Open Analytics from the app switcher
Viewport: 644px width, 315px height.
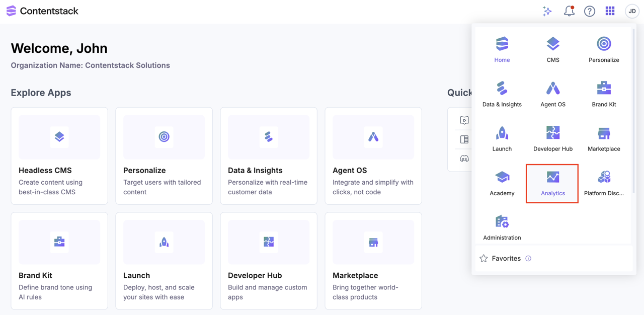coord(552,183)
